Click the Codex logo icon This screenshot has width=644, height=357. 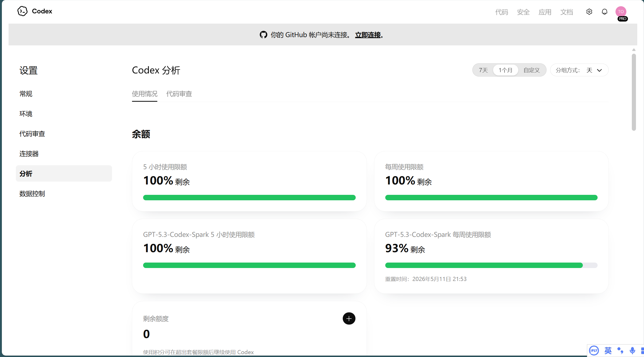[x=22, y=11]
